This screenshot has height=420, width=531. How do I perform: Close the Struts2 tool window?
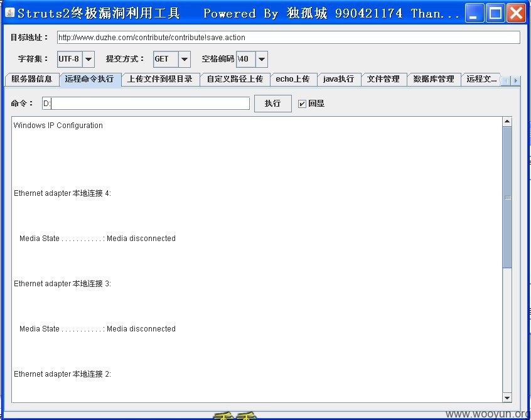pyautogui.click(x=516, y=13)
